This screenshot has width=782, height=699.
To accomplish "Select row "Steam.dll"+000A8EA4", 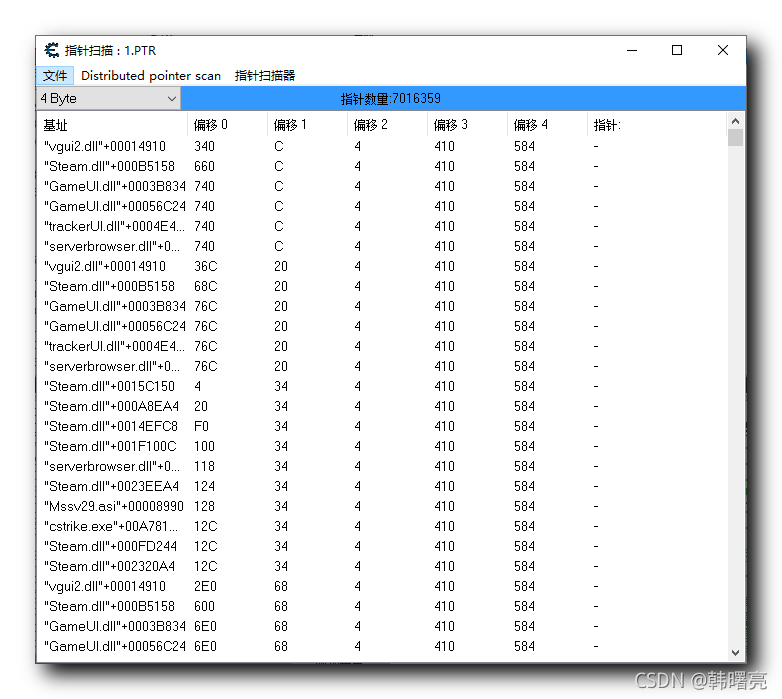I will pyautogui.click(x=382, y=406).
